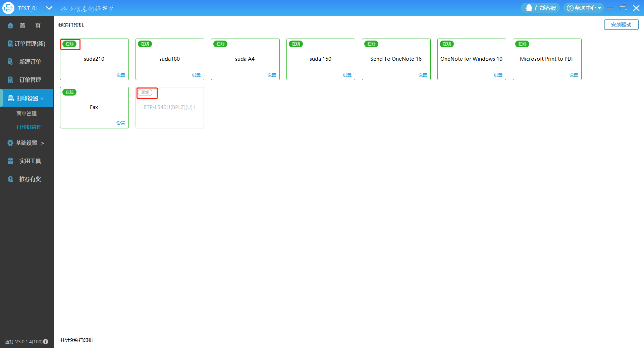
Task: Open the 新建订单 new order menu
Action: tap(27, 62)
